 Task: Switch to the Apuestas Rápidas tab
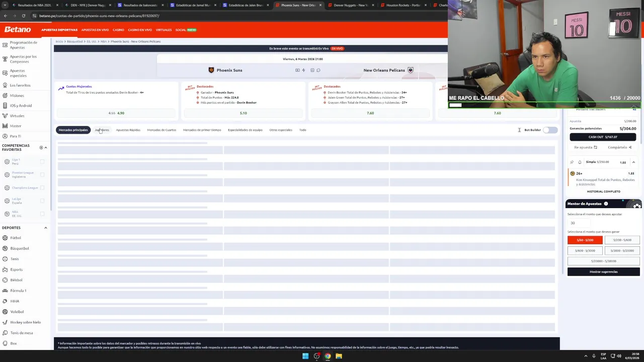tap(128, 130)
